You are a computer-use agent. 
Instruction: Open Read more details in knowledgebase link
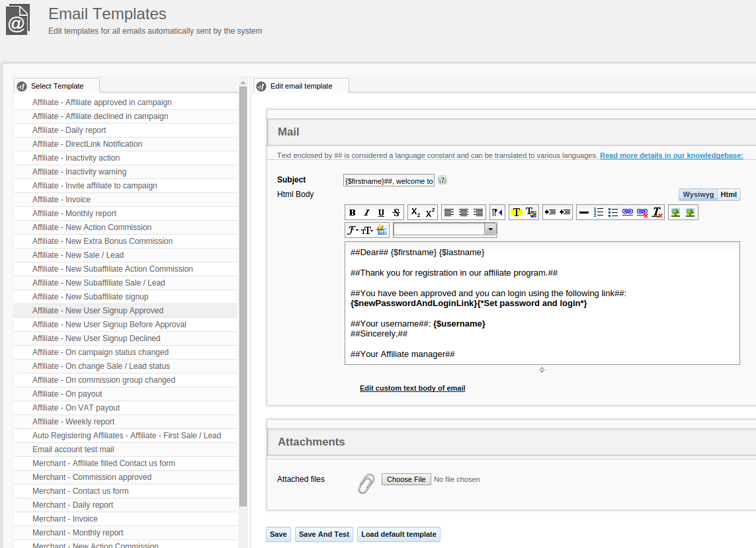(671, 156)
